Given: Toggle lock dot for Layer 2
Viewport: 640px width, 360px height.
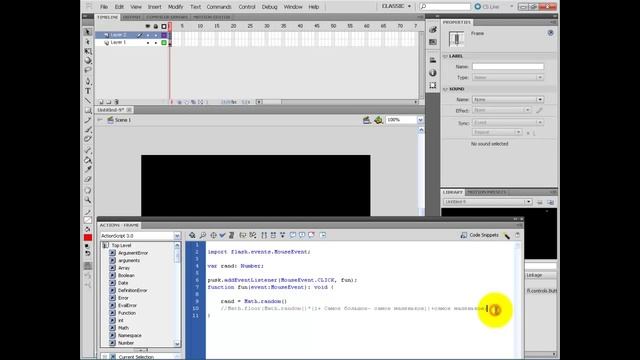Looking at the screenshot, I should tap(156, 36).
